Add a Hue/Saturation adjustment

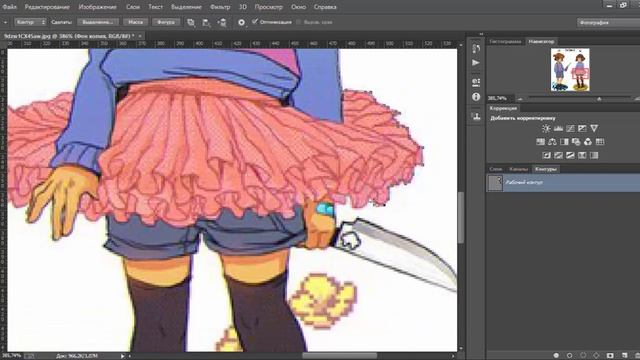[x=540, y=142]
